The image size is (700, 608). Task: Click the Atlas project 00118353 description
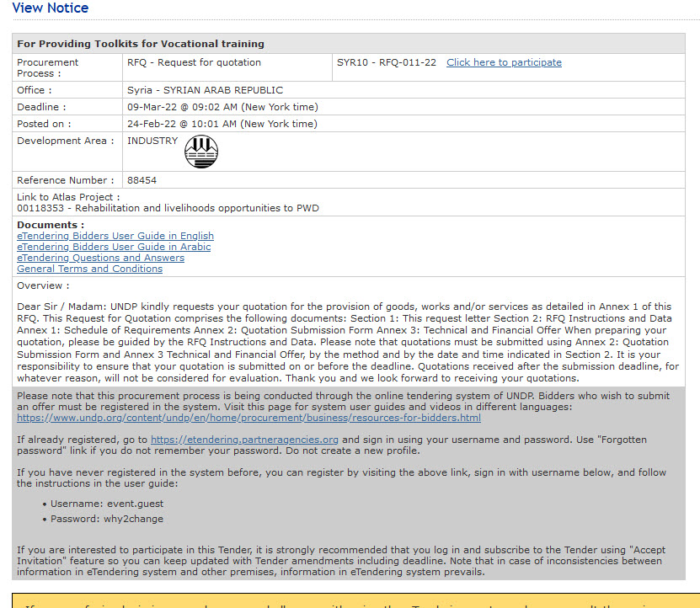pos(168,208)
